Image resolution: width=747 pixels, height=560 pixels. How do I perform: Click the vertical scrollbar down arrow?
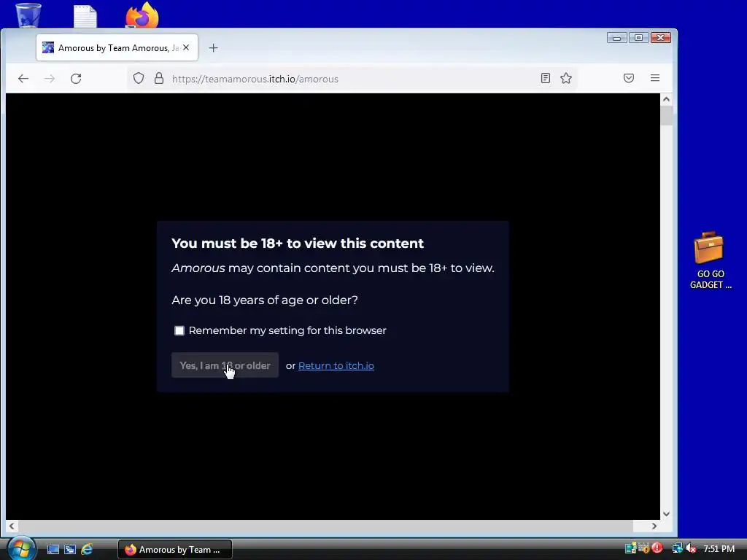click(666, 514)
